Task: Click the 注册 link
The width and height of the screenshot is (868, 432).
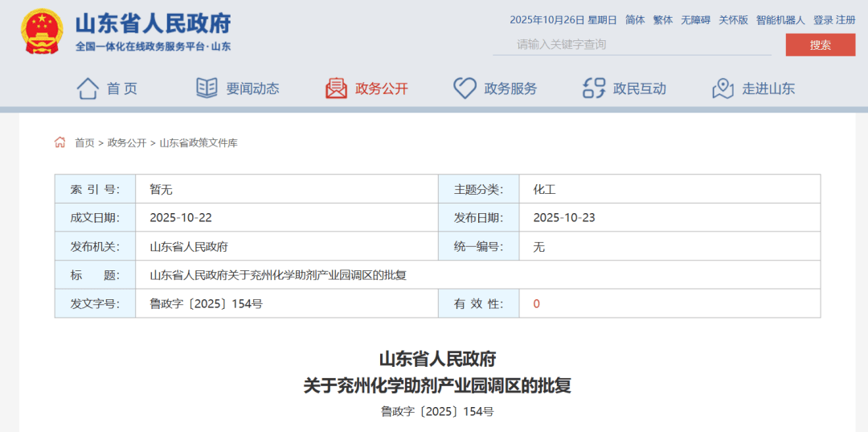Action: [x=845, y=20]
